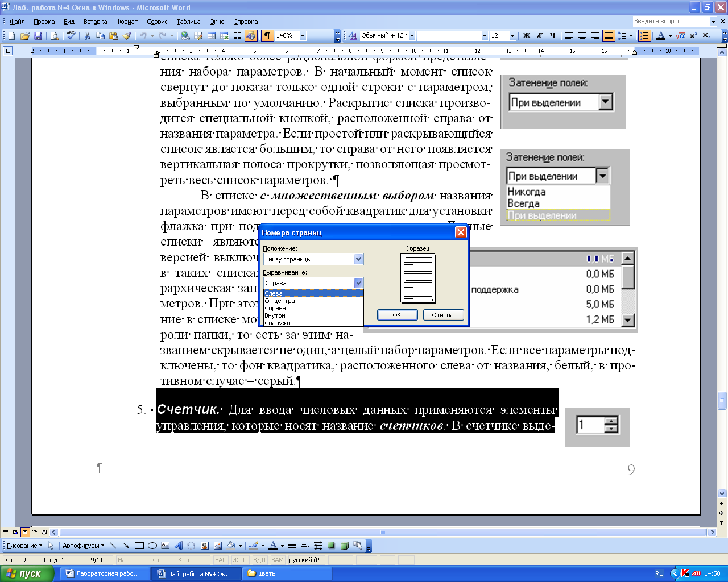This screenshot has height=582, width=728.
Task: Click the Open file folder icon
Action: pyautogui.click(x=25, y=36)
